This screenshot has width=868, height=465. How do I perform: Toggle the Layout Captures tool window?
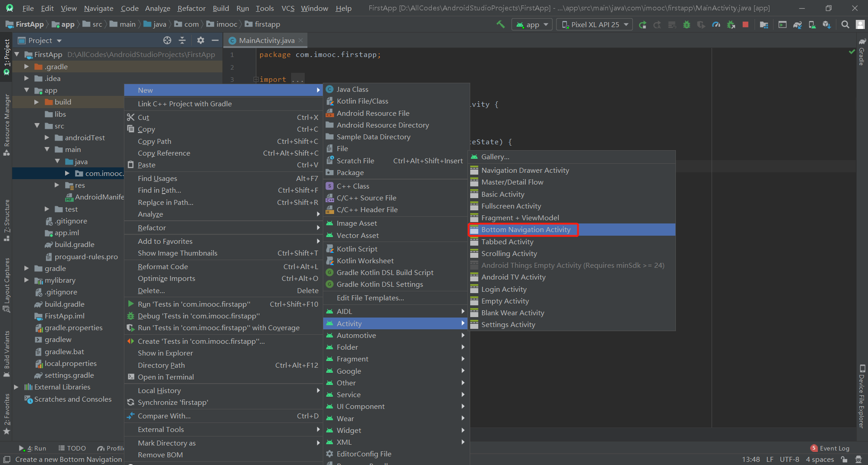pyautogui.click(x=6, y=285)
